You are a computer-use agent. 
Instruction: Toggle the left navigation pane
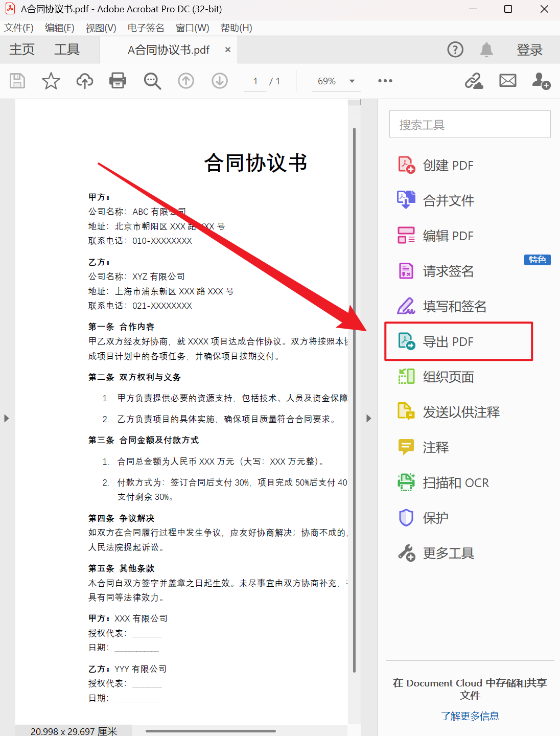7,418
